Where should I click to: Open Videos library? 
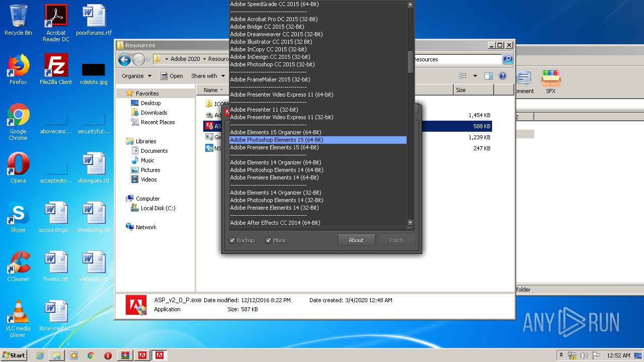148,179
